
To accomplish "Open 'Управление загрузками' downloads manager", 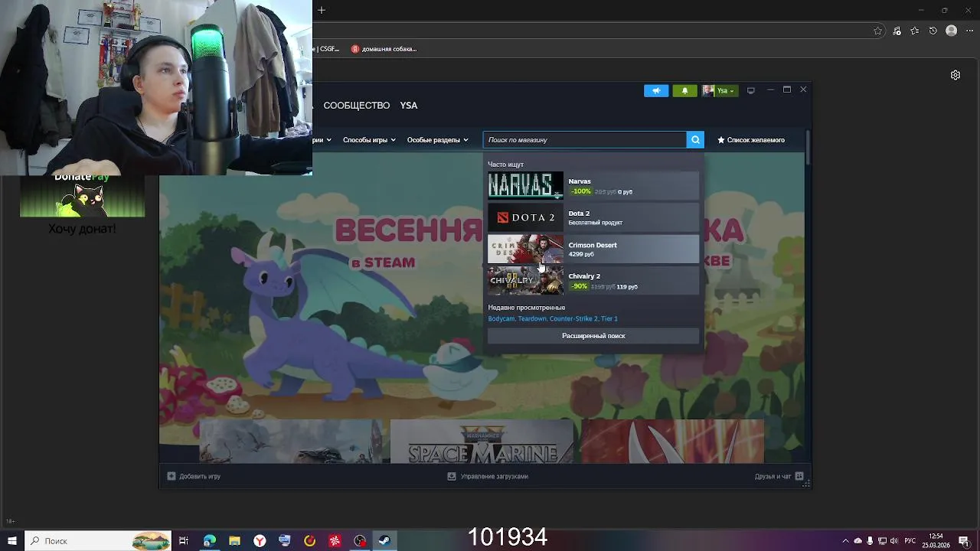I will pyautogui.click(x=488, y=476).
